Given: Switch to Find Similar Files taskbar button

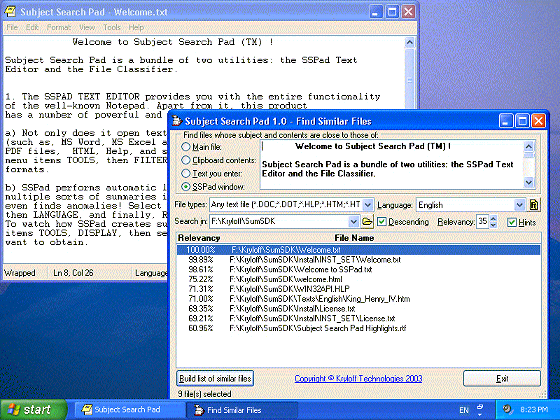Looking at the screenshot, I should (x=242, y=410).
